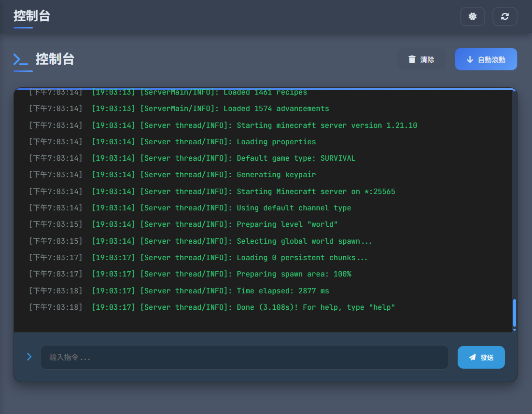The height and width of the screenshot is (414, 532).
Task: Click the down arrow at the scrollbar bottom
Action: pos(514,330)
